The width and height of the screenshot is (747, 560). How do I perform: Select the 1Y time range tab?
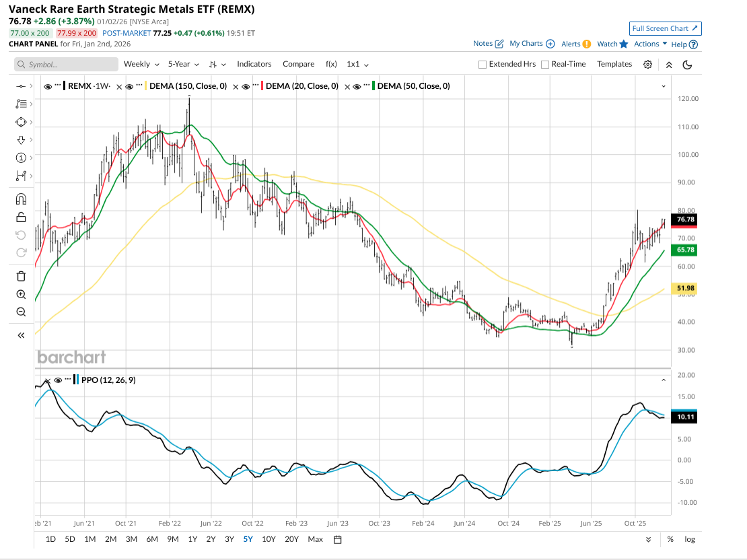(192, 539)
